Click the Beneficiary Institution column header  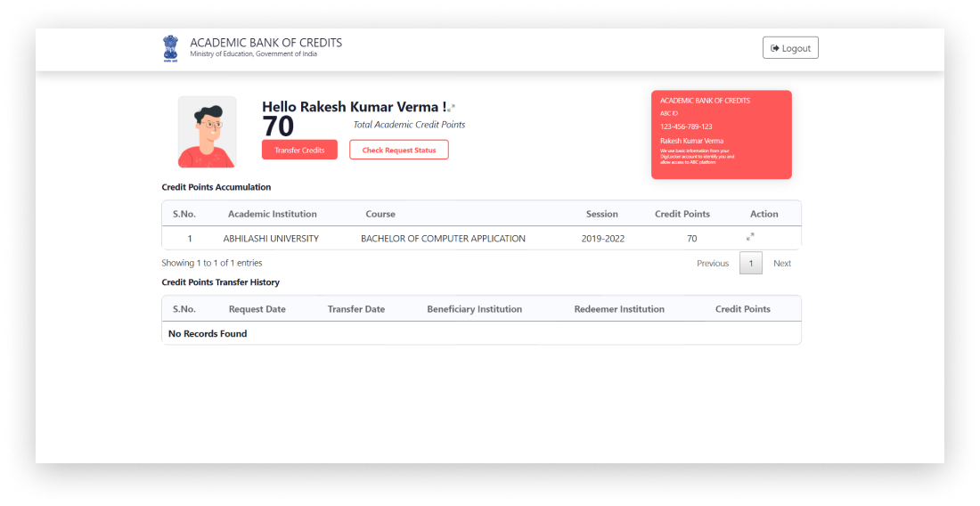[x=474, y=309]
